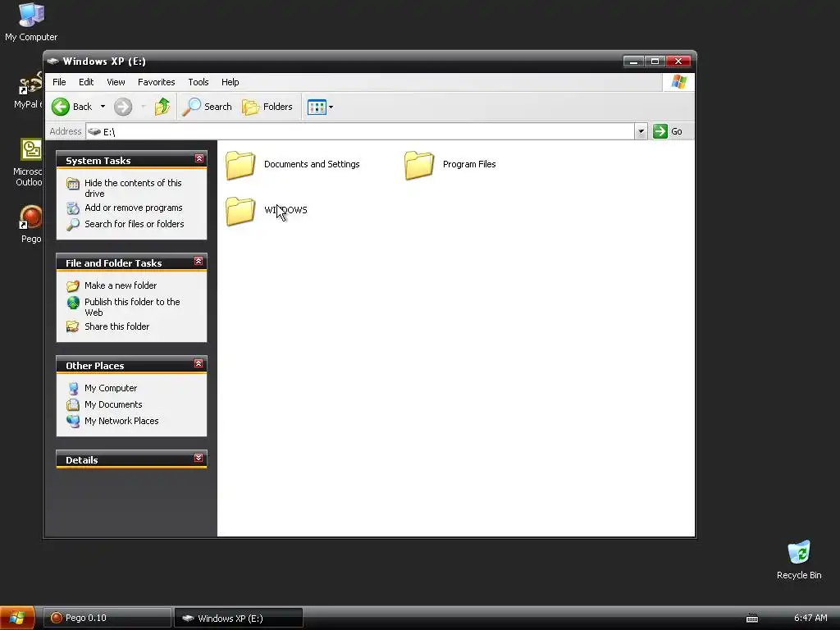
Task: Select the Documents and Settings folder icon
Action: 240,164
